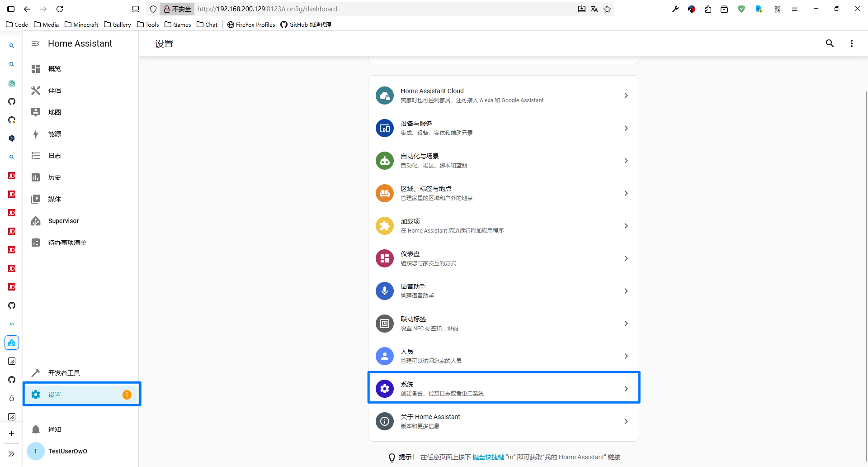
Task: Open the 系统 settings entry
Action: point(503,388)
